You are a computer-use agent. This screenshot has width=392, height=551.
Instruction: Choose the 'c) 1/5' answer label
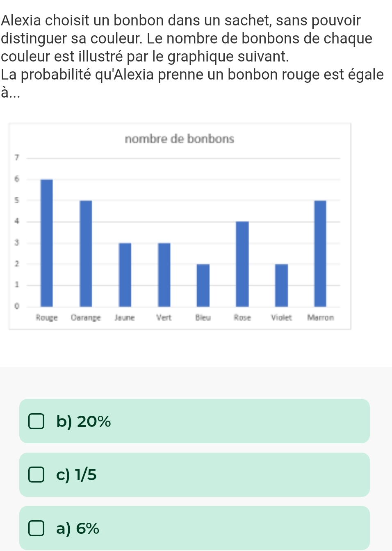[77, 475]
